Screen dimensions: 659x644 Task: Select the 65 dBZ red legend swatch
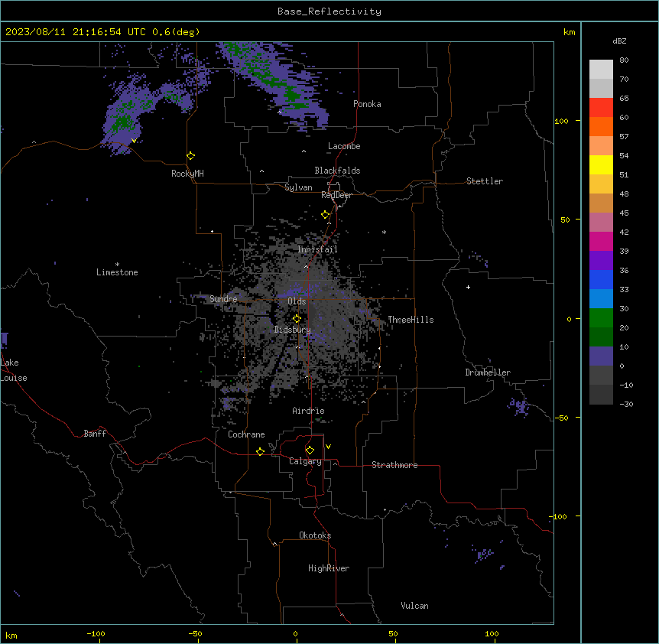click(601, 107)
